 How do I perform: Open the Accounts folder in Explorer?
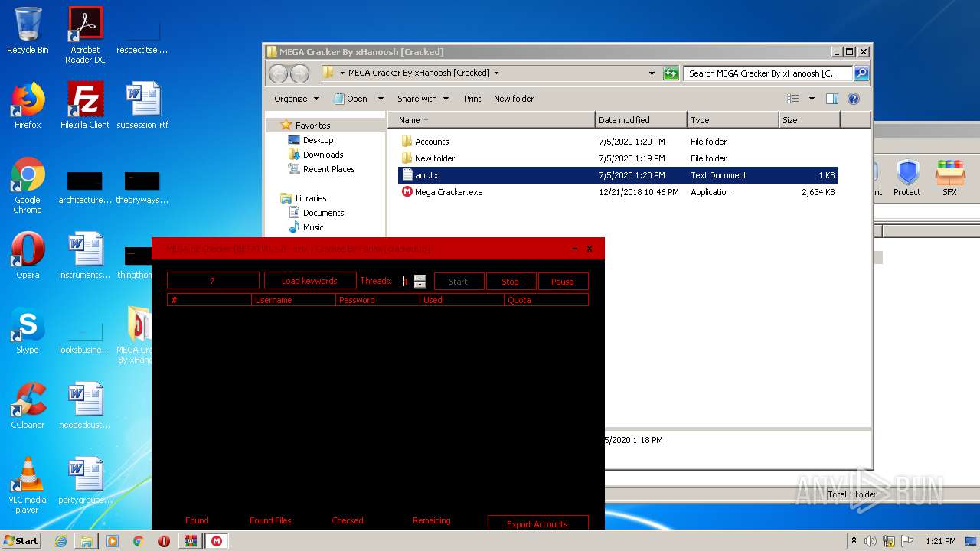coord(432,142)
